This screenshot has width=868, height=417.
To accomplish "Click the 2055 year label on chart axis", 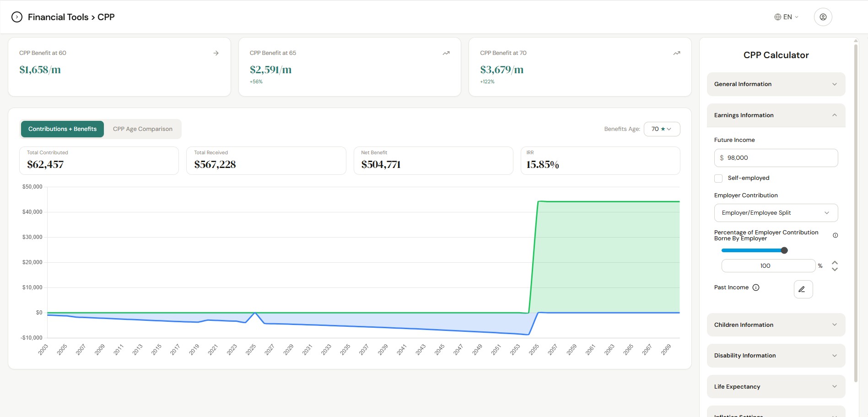I will [534, 349].
